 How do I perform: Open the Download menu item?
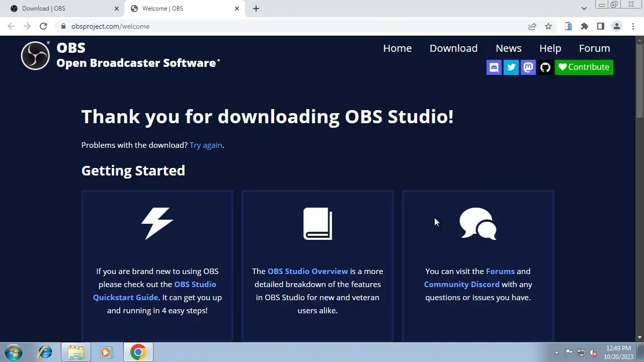tap(453, 48)
